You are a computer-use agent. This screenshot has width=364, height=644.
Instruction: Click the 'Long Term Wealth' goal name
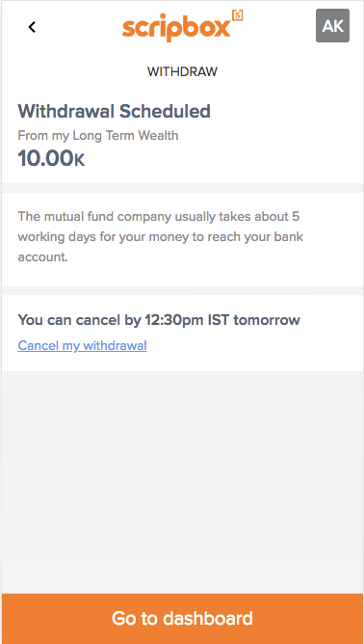125,136
